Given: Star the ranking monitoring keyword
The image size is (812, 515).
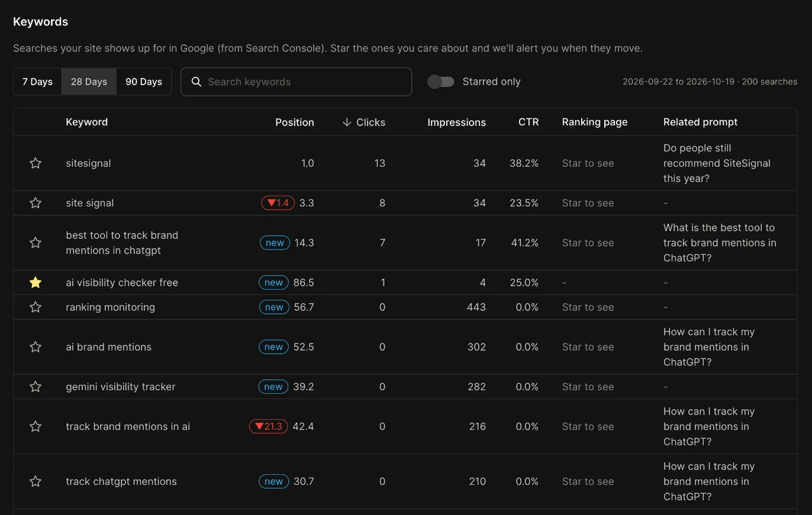Looking at the screenshot, I should click(36, 307).
